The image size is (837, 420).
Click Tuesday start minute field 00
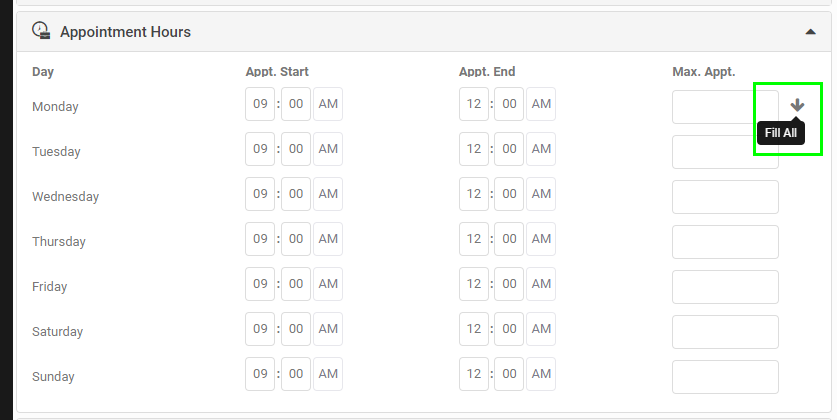[x=296, y=149]
